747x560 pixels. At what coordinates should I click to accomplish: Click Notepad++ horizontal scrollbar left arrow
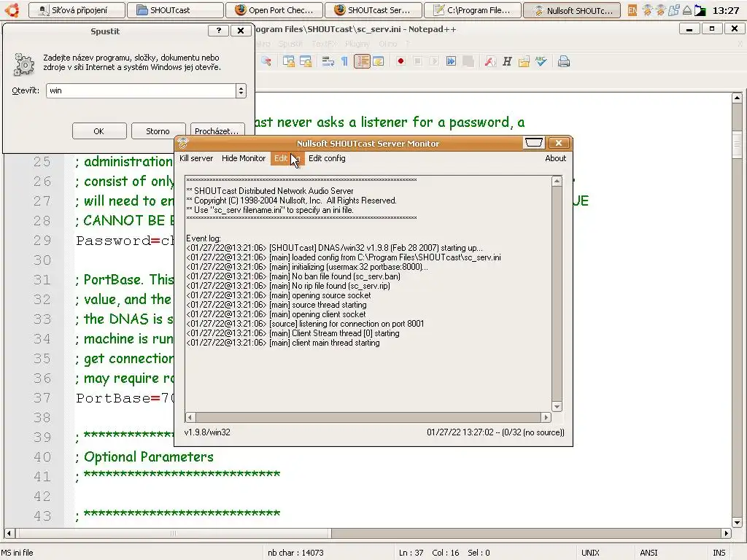[9, 533]
